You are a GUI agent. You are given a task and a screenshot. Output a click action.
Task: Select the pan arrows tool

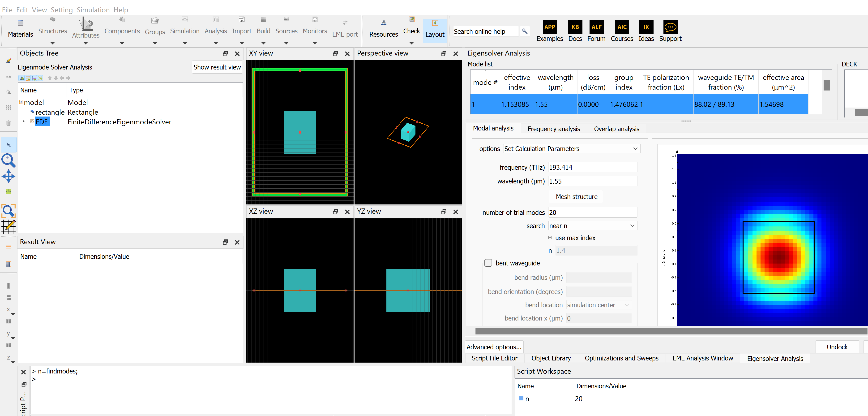pyautogui.click(x=8, y=176)
